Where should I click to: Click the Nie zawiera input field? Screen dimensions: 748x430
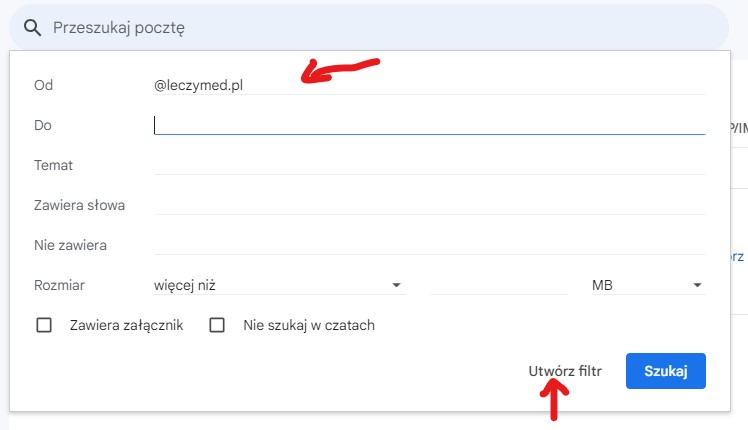[x=429, y=245]
